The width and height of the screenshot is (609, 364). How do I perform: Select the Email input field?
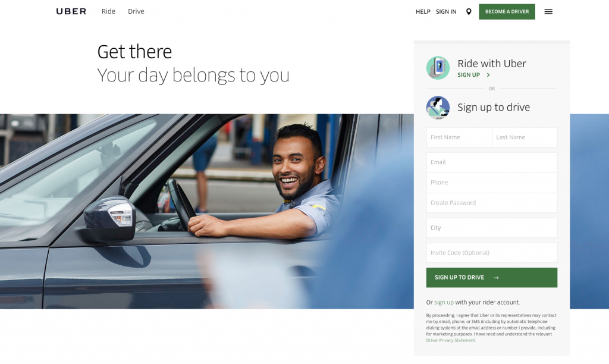click(x=492, y=162)
